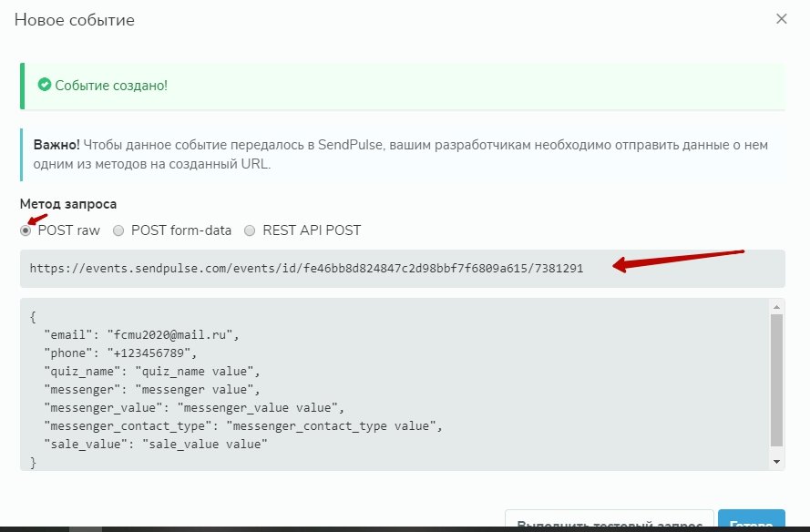Click the Событие создано! success message
Screen dimensions: 810x532
pos(110,85)
